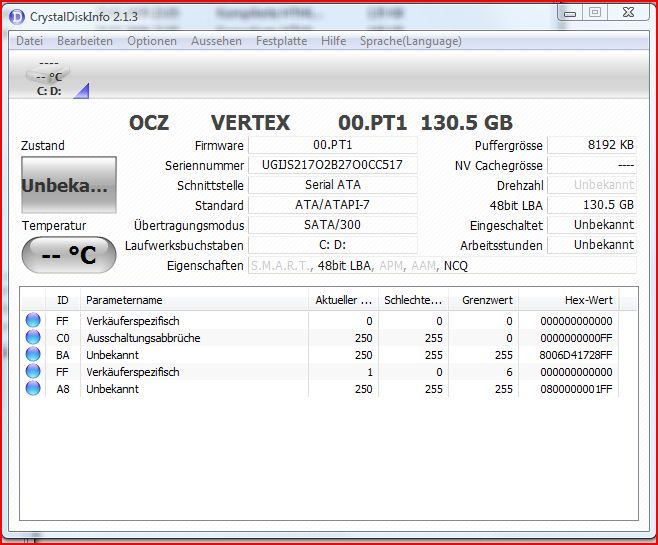This screenshot has height=545, width=658.
Task: Click the OCZ VERTEX 00.PT1 130.5 GB title
Action: [x=321, y=123]
